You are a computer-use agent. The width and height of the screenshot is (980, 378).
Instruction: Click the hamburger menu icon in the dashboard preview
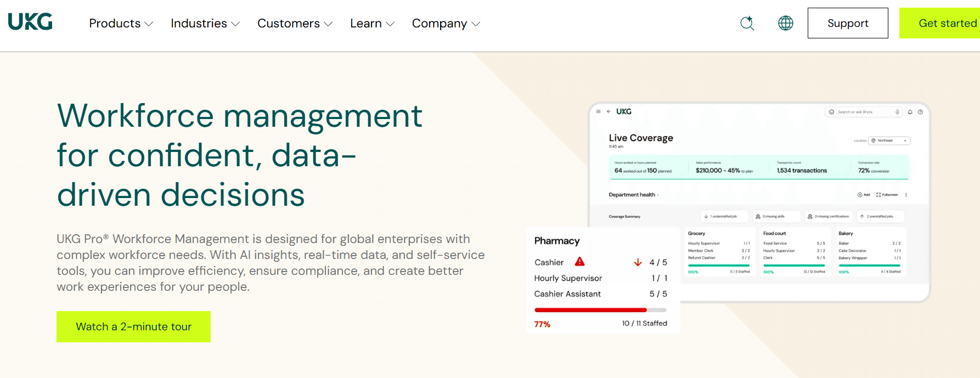coord(598,111)
